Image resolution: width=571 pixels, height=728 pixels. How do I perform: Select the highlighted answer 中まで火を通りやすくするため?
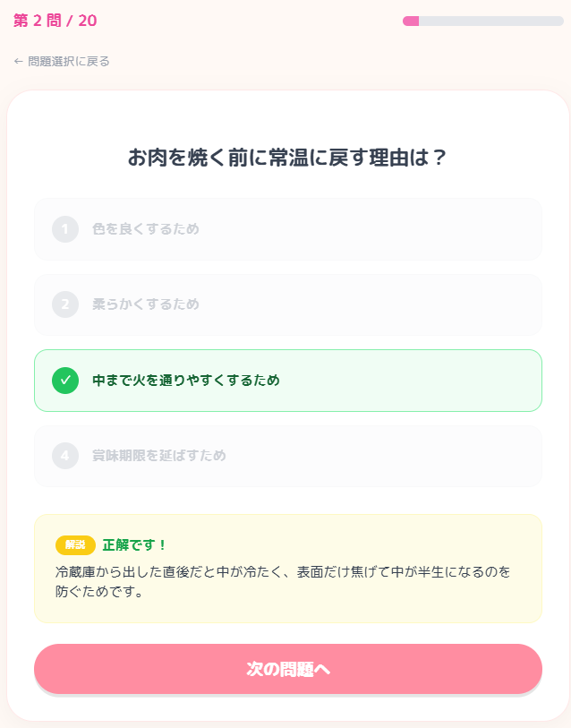pos(287,380)
